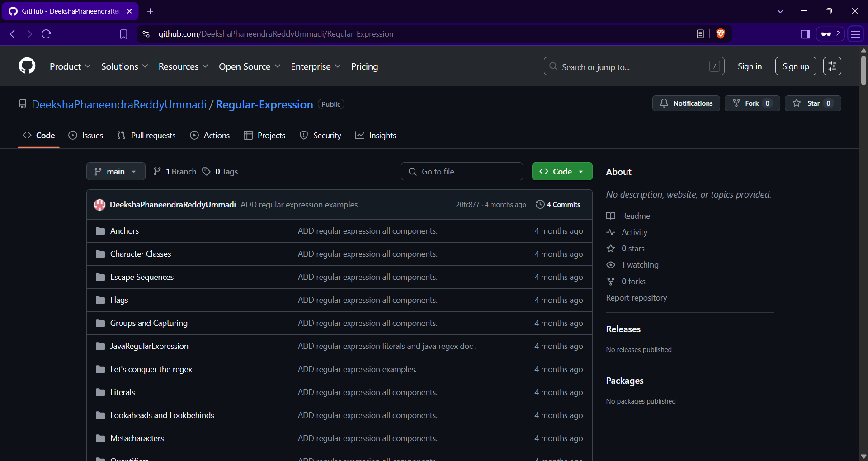868x461 pixels.
Task: Click the fork icon beside 0 forks
Action: tap(611, 282)
